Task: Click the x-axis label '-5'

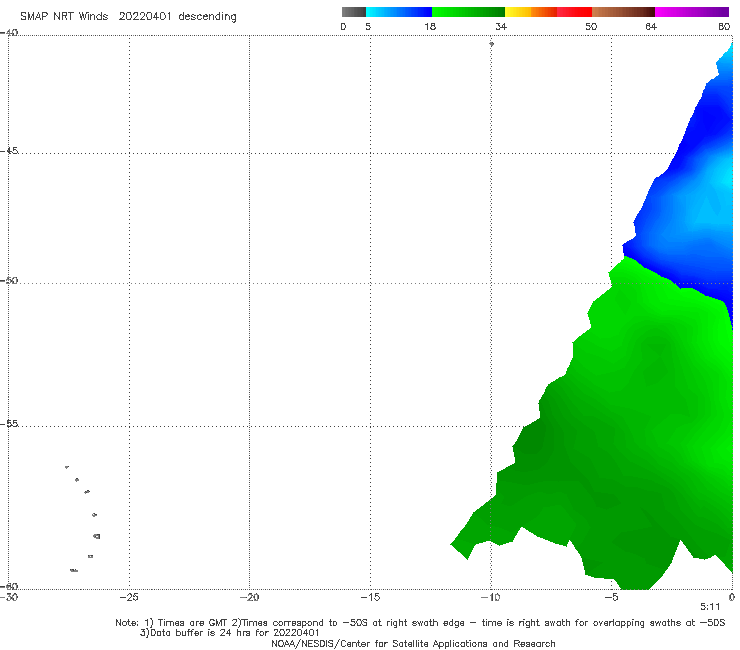Action: pyautogui.click(x=611, y=598)
